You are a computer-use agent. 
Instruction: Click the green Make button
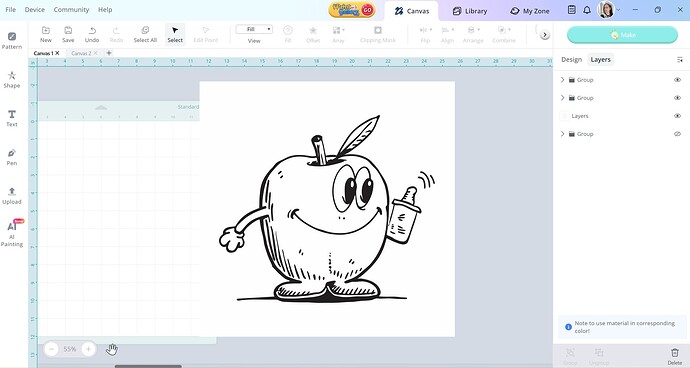(622, 35)
